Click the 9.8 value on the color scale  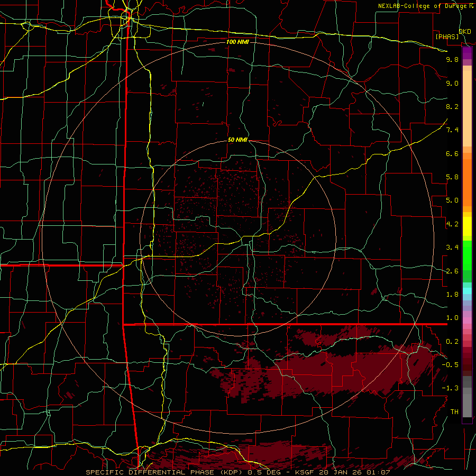coord(452,60)
